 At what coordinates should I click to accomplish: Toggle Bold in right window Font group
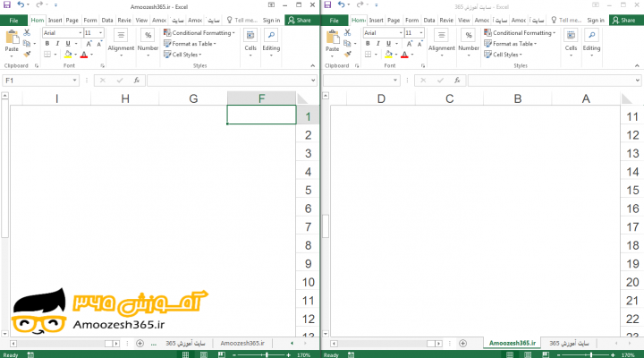(368, 43)
